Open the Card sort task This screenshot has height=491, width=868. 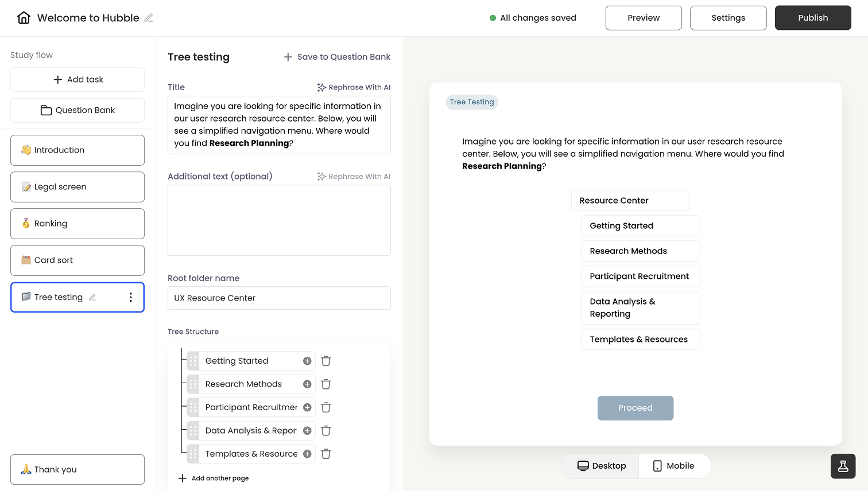pos(77,260)
